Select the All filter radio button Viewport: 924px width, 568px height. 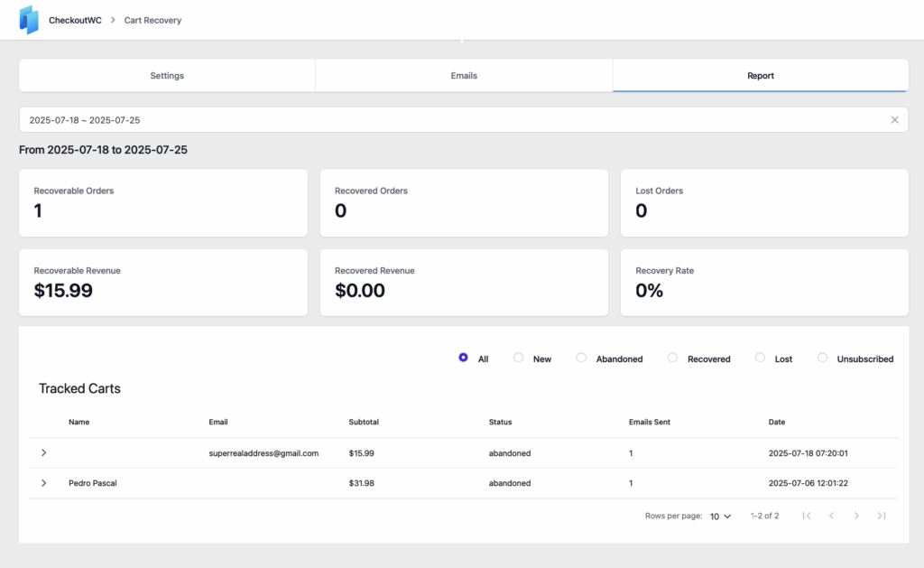pos(463,358)
